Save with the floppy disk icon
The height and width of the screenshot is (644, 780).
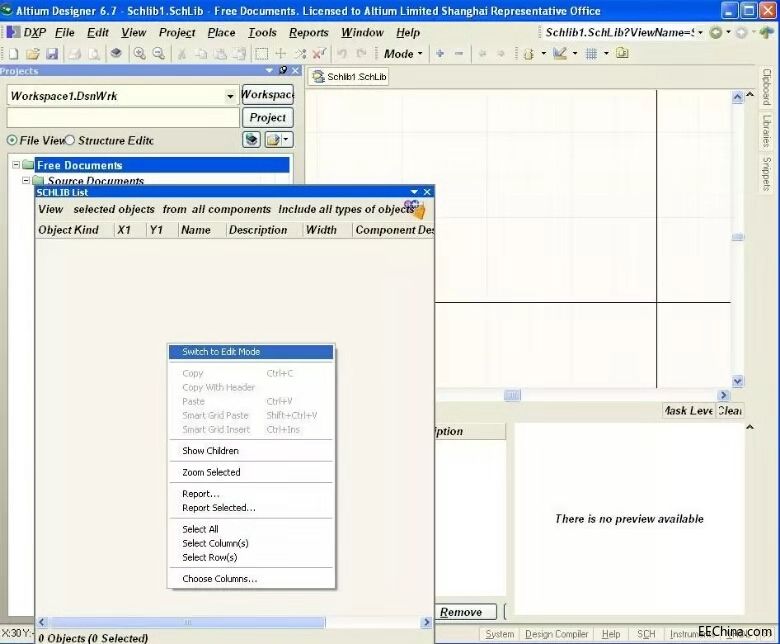tap(52, 54)
